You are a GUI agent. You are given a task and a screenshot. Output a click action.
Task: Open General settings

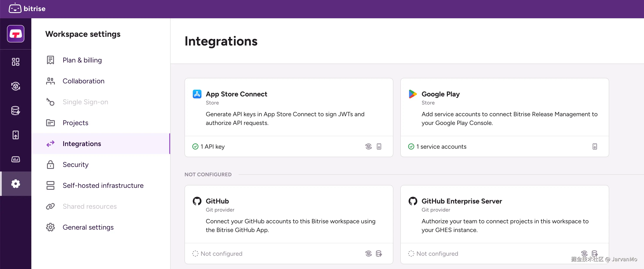[88, 227]
